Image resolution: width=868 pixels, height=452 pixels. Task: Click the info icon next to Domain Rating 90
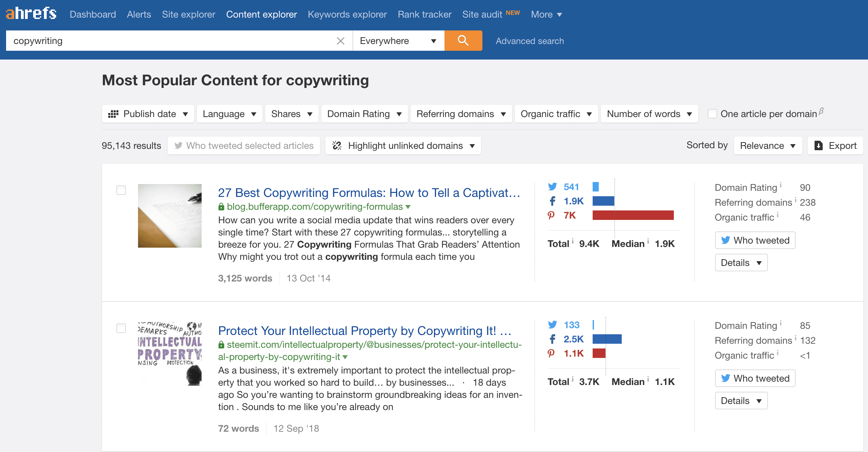(x=781, y=185)
